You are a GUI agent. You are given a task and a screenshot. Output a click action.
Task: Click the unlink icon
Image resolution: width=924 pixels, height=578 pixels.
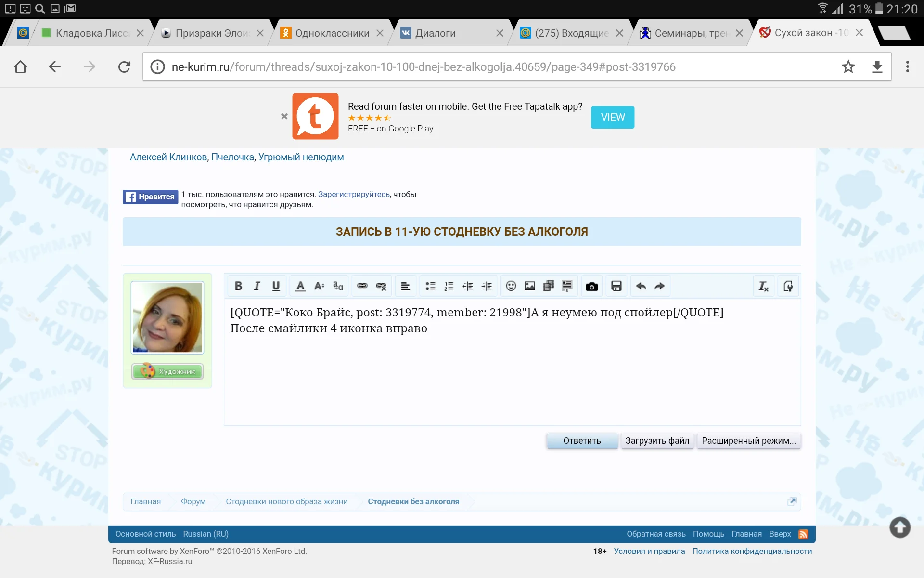click(381, 286)
